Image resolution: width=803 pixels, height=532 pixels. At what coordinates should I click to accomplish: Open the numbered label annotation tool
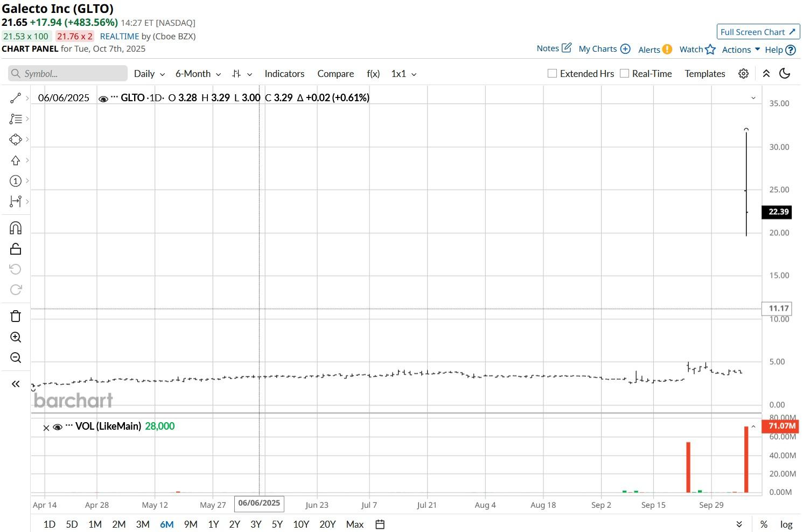coord(15,181)
